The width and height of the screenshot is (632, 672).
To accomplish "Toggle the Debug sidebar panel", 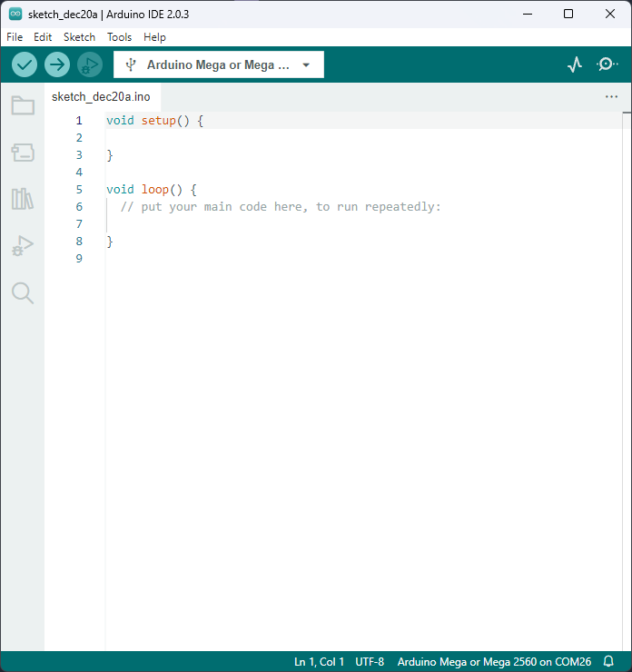I will tap(23, 246).
